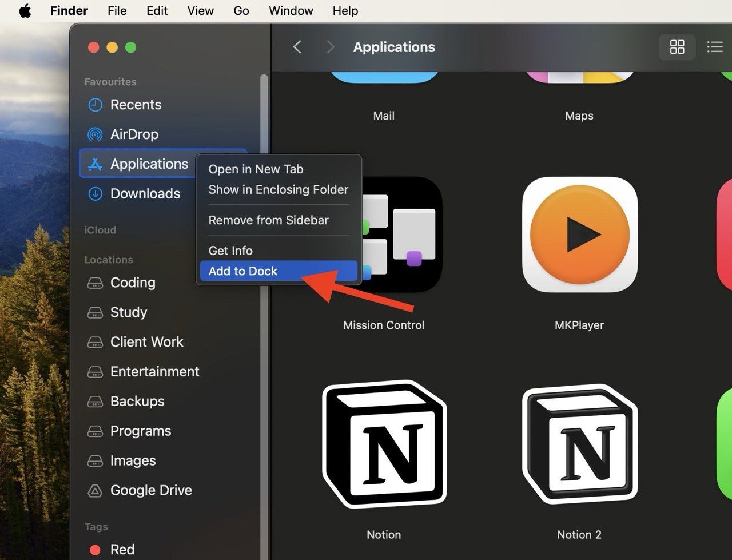Open the Edit menu
Viewport: 732px width, 560px height.
coord(157,11)
